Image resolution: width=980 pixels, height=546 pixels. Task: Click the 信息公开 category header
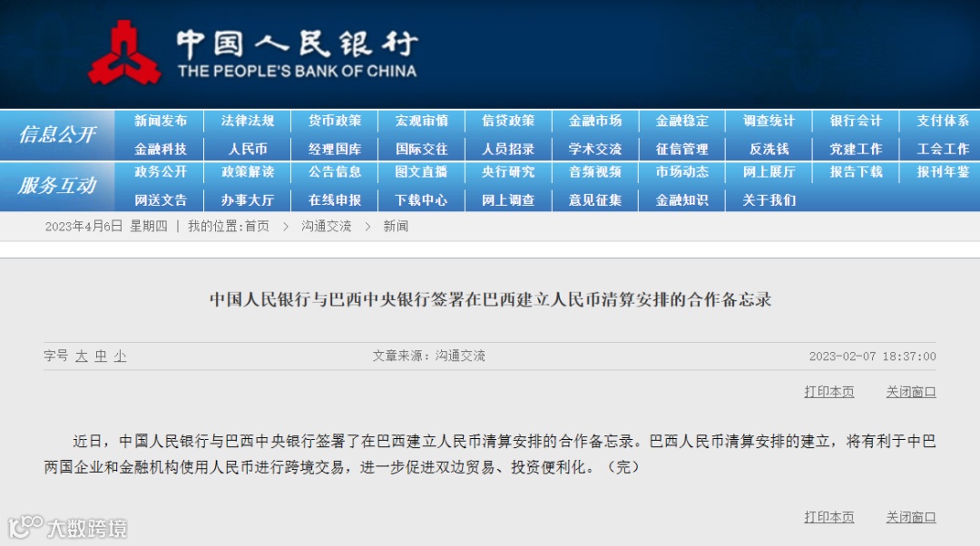[57, 134]
